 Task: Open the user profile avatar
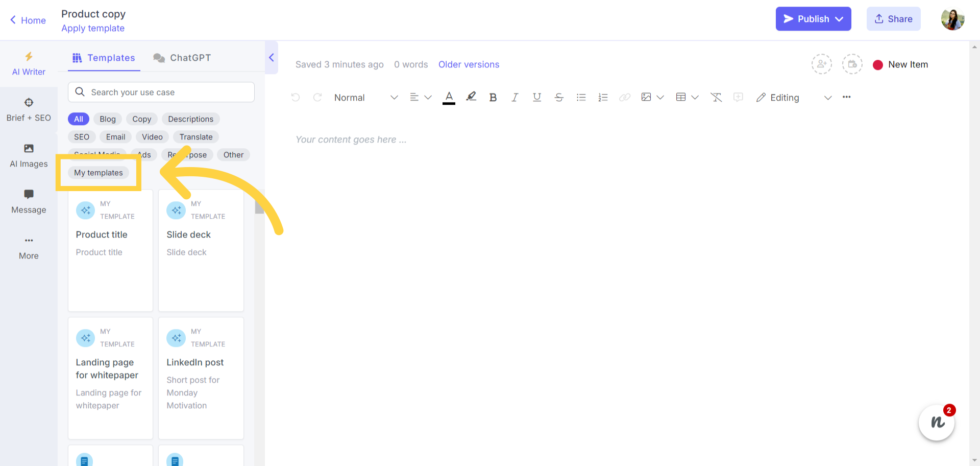click(952, 19)
